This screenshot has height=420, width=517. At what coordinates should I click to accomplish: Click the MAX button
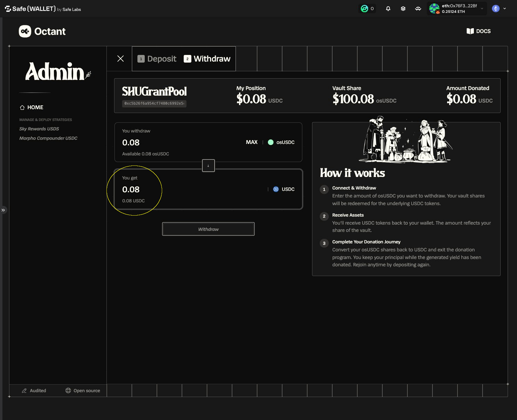click(252, 142)
